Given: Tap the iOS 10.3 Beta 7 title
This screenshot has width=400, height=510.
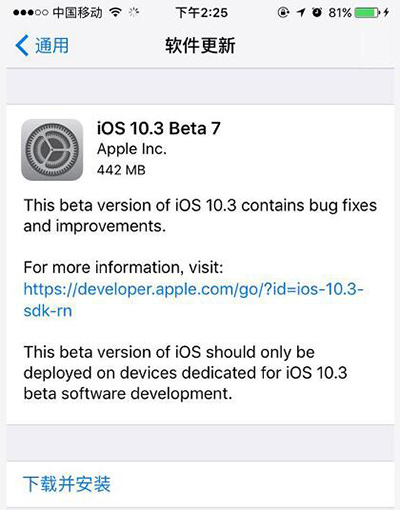Looking at the screenshot, I should pos(159,128).
